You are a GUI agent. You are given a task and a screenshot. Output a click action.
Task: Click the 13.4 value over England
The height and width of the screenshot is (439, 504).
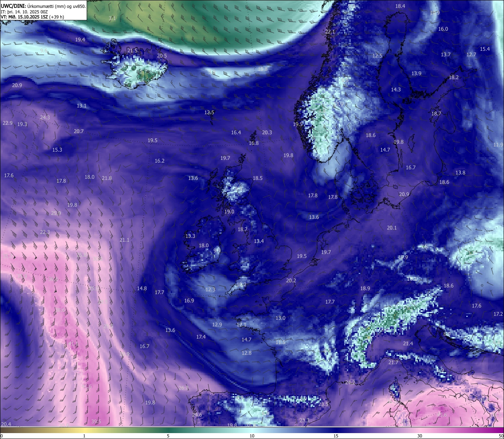259,241
